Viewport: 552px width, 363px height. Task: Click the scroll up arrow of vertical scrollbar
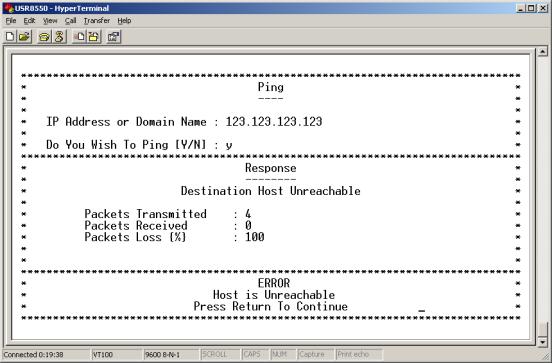click(x=542, y=51)
